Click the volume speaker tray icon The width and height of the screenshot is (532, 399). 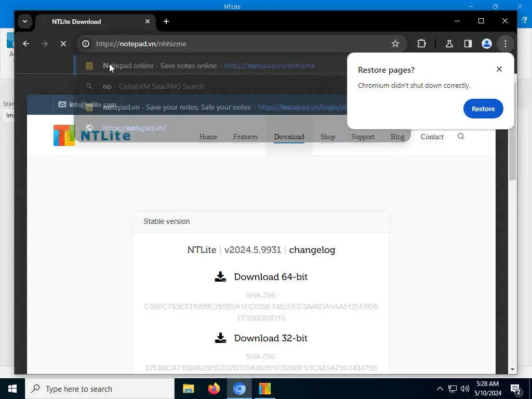tap(465, 389)
